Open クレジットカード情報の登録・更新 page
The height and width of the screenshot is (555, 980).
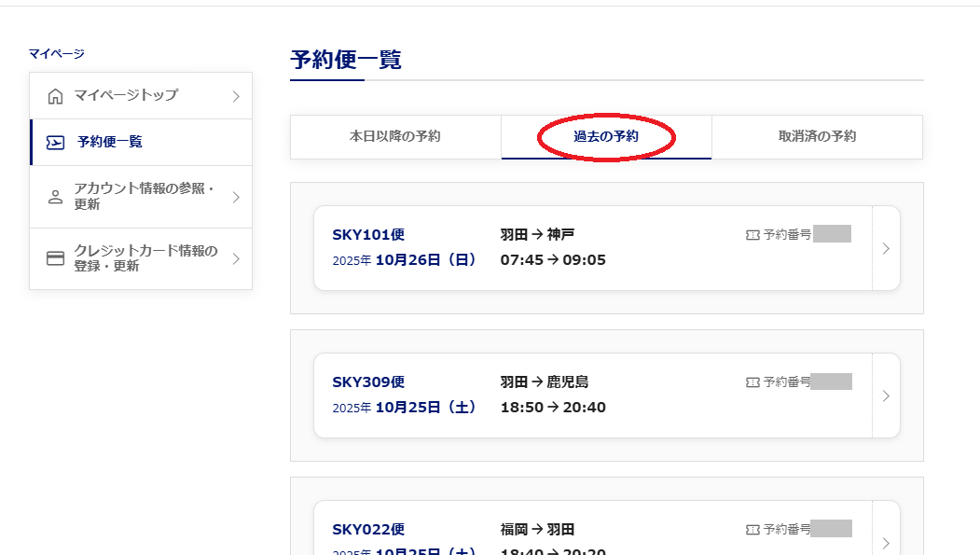click(145, 258)
